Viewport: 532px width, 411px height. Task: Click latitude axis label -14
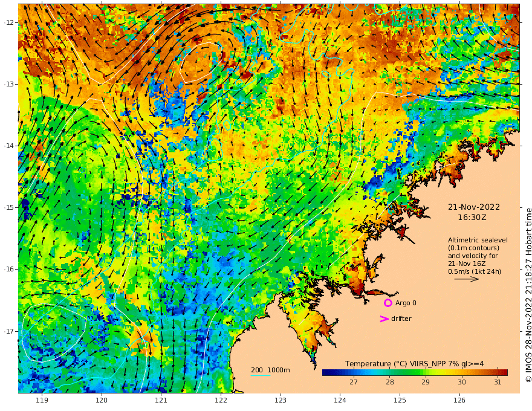(9, 146)
